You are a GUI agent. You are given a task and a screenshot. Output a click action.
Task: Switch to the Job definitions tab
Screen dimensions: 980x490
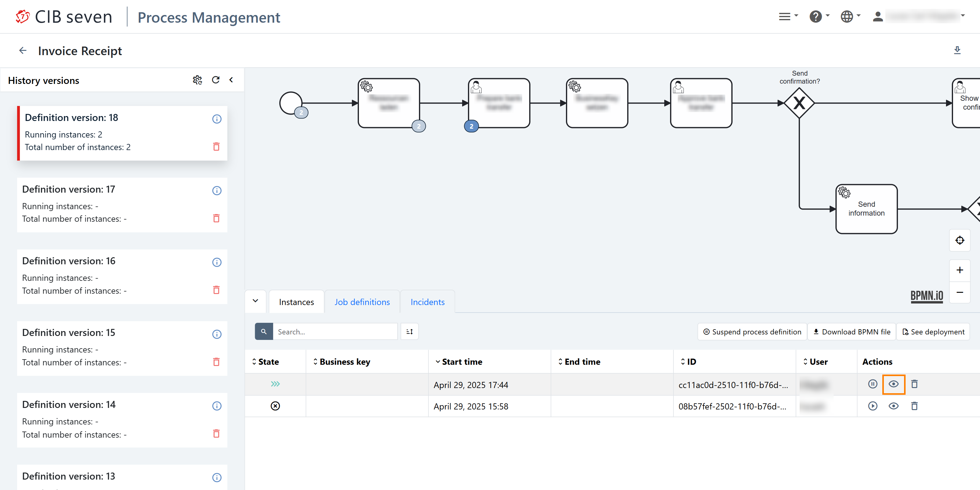[362, 302]
